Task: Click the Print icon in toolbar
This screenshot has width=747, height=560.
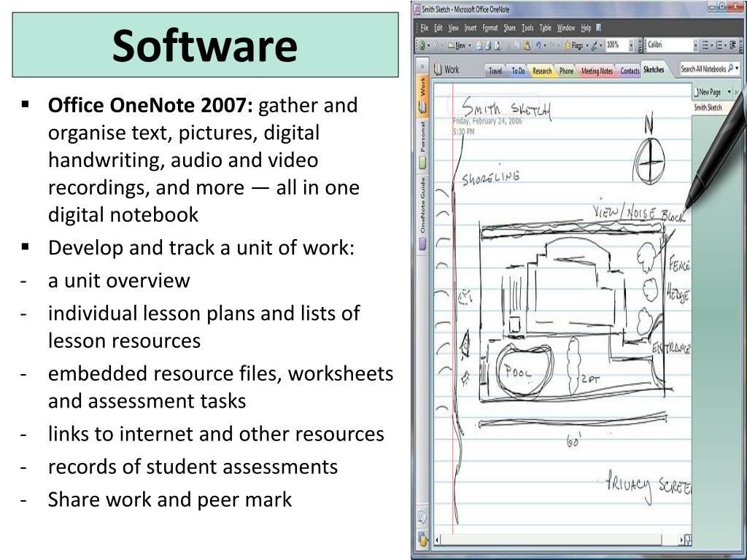Action: (488, 46)
